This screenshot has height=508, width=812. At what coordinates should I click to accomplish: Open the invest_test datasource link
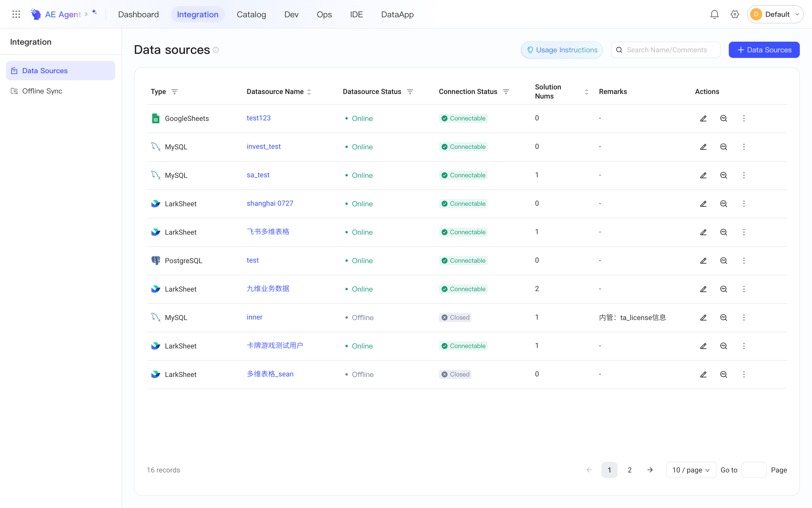pyautogui.click(x=263, y=147)
